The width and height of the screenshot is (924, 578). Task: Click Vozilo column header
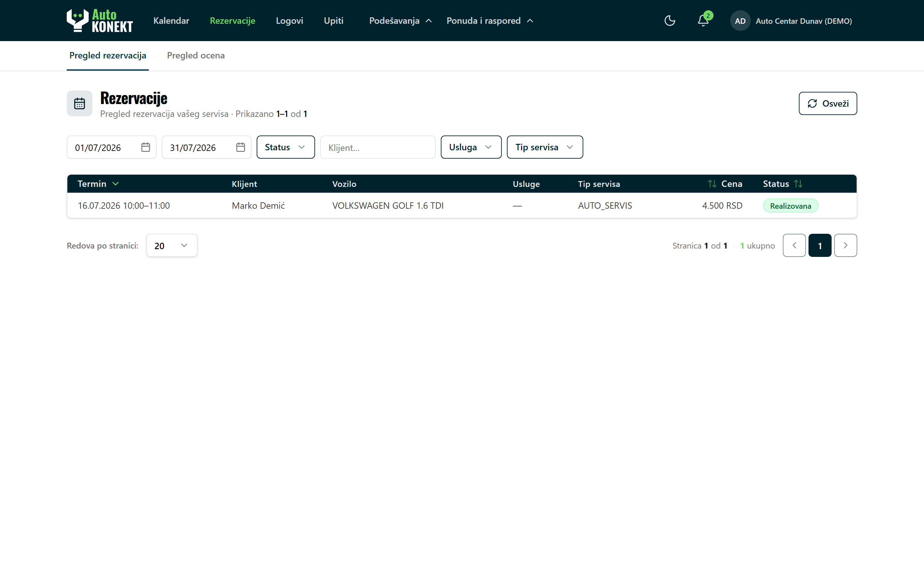344,184
